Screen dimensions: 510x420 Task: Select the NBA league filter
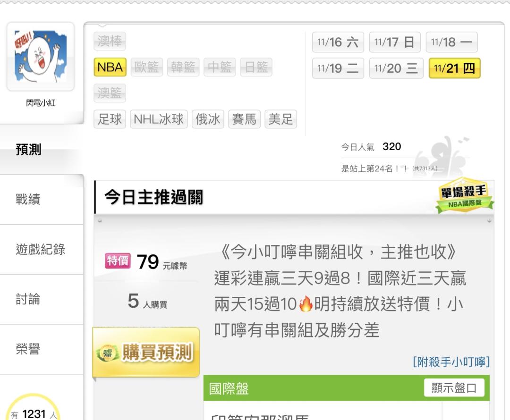[x=110, y=67]
